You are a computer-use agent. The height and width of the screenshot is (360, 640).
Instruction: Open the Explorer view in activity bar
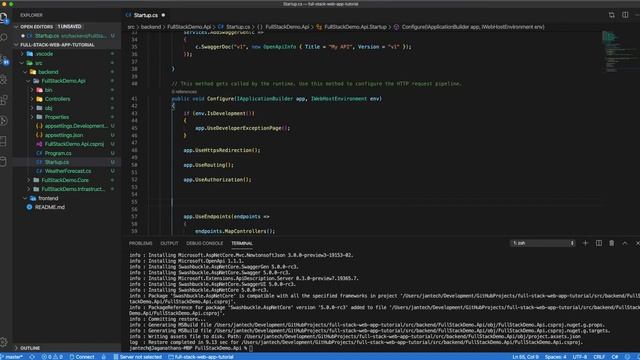tap(4, 18)
